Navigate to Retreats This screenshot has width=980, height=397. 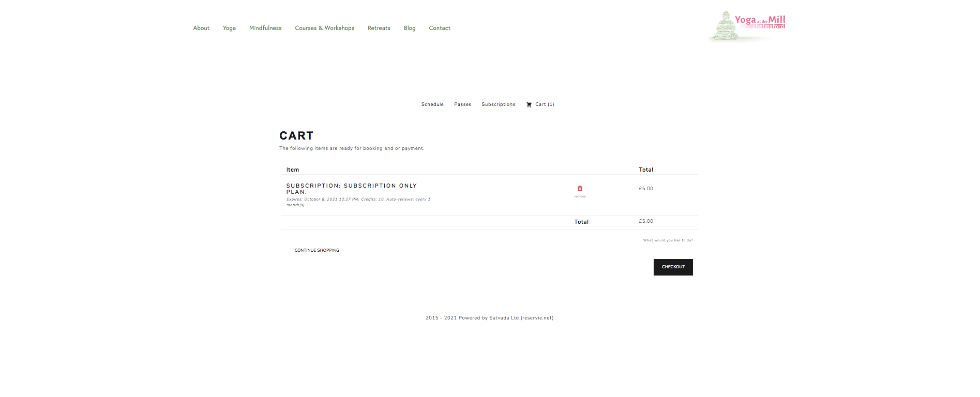coord(379,28)
